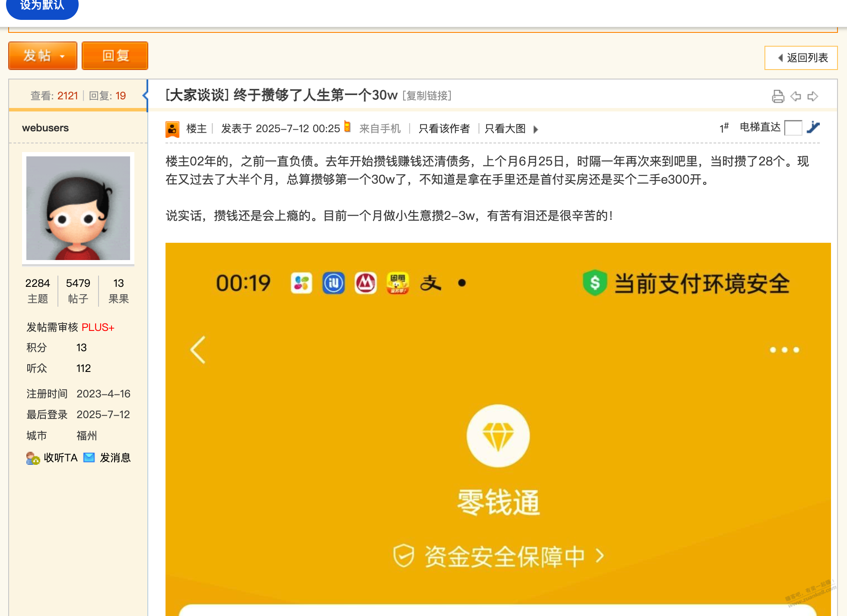Click the print thread icon
This screenshot has height=616, width=847.
tap(778, 96)
